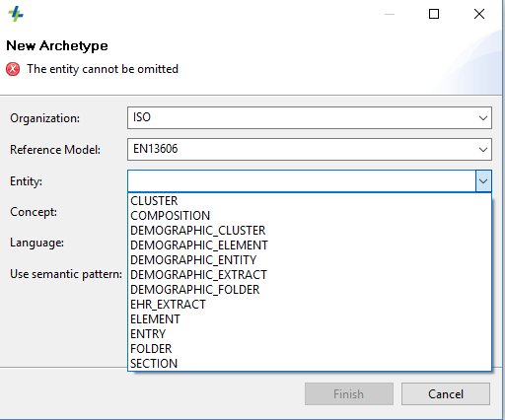Click the empty Entity combo box field
The image size is (505, 420).
point(302,181)
